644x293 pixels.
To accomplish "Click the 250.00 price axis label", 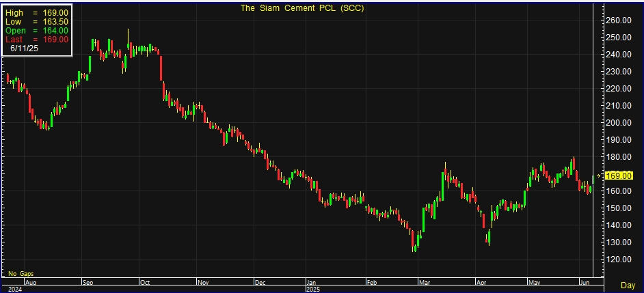I will click(619, 38).
